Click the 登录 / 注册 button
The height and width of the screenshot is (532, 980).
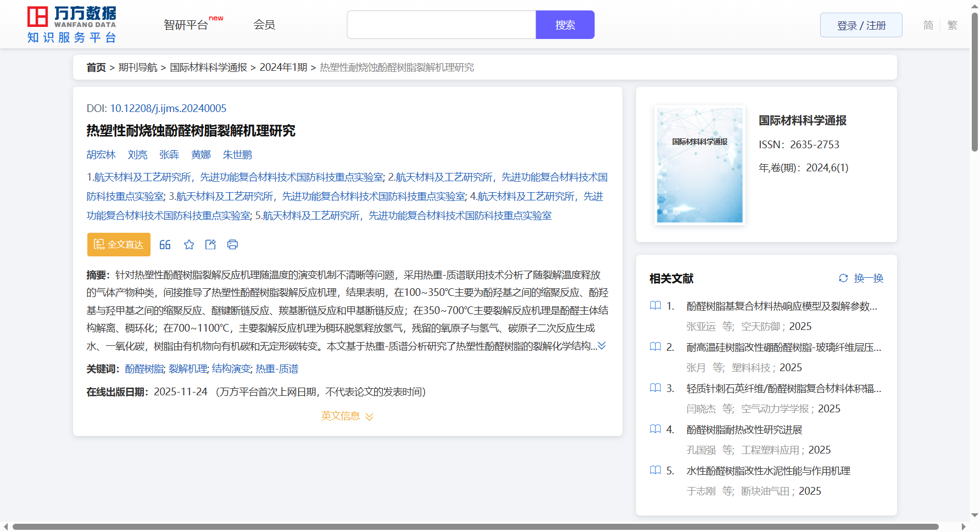point(861,25)
